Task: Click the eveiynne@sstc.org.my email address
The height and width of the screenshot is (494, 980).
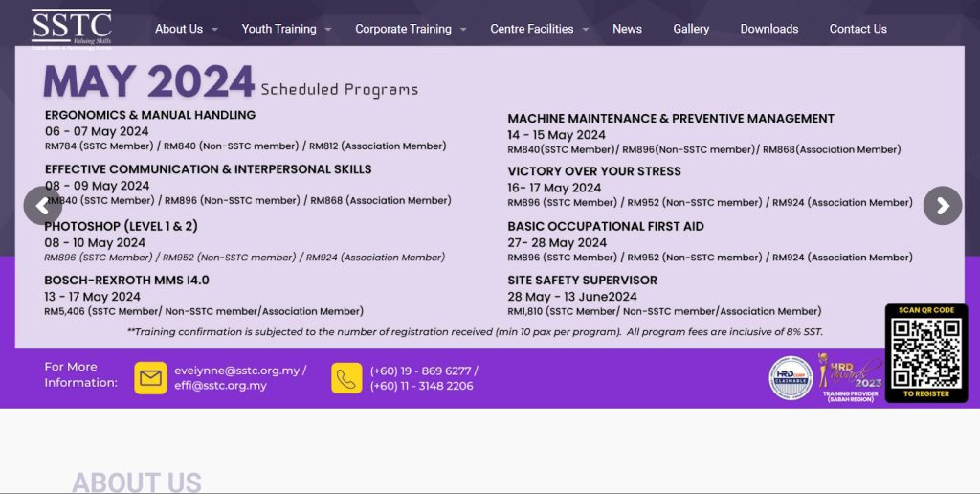Action: (x=238, y=370)
